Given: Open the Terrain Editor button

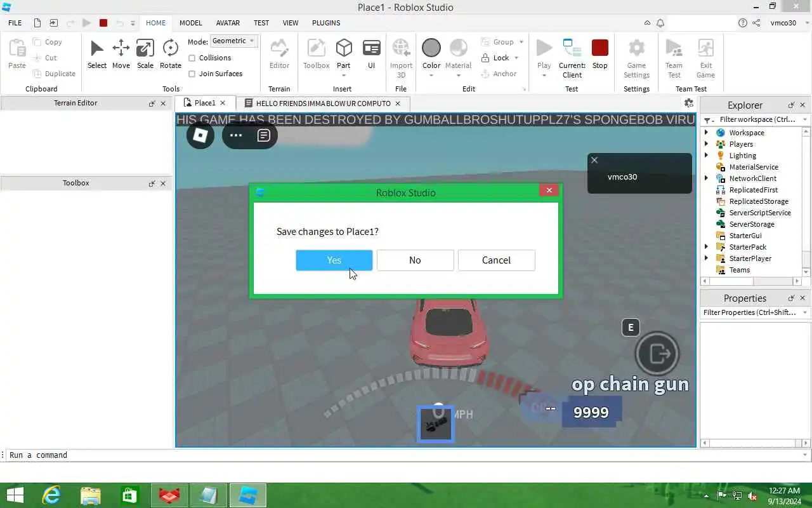Looking at the screenshot, I should pos(279,54).
